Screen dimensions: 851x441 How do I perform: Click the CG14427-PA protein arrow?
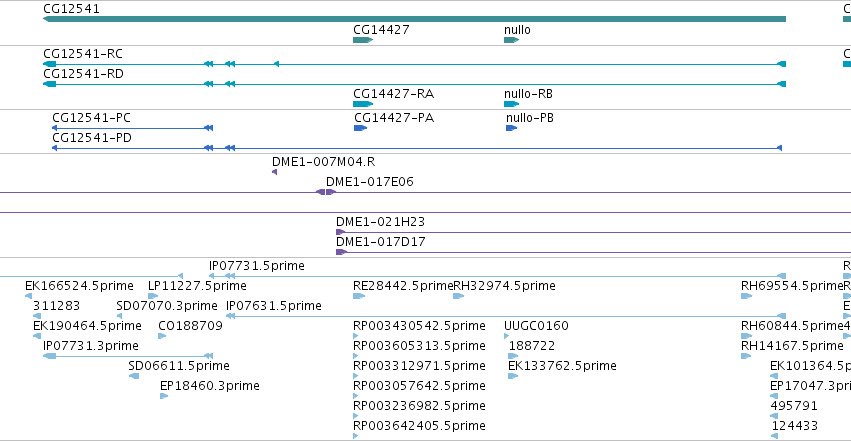(x=360, y=128)
